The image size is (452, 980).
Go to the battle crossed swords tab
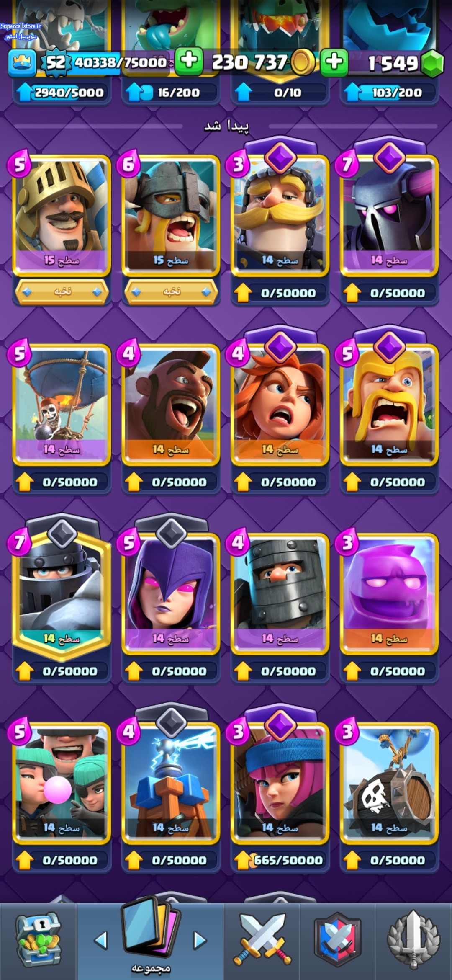(x=262, y=939)
